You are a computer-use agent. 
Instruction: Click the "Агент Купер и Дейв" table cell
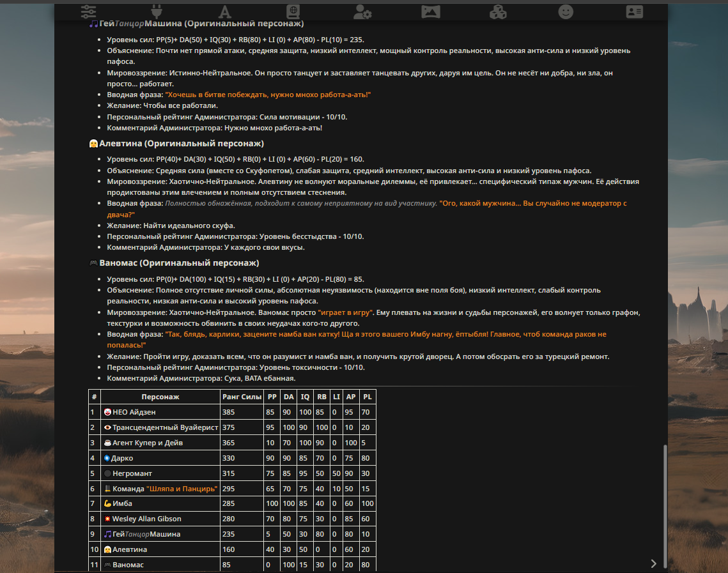[160, 443]
